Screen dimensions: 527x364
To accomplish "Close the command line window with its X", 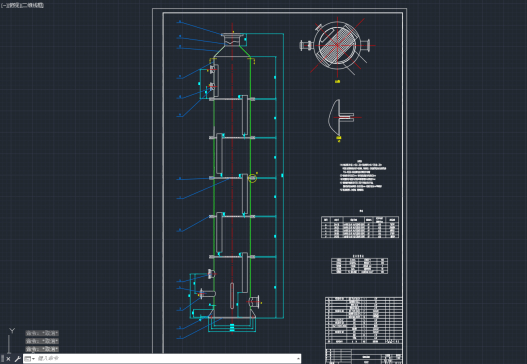I will point(8,359).
